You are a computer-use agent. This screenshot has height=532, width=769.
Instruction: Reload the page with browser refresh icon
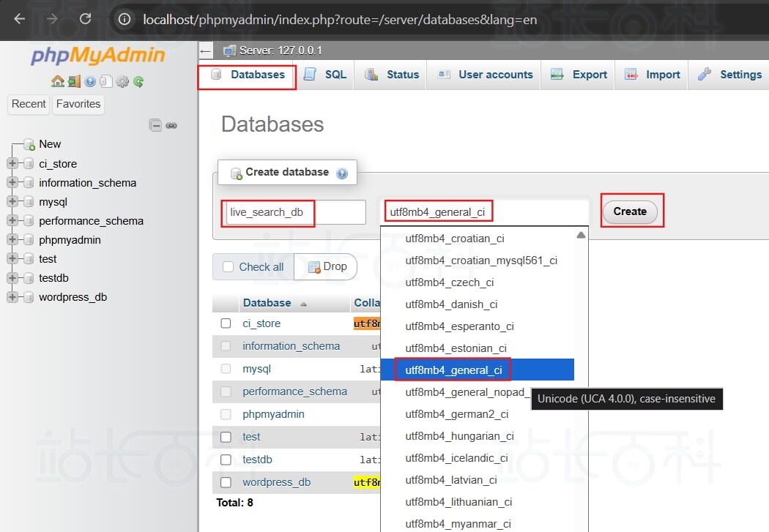point(86,19)
